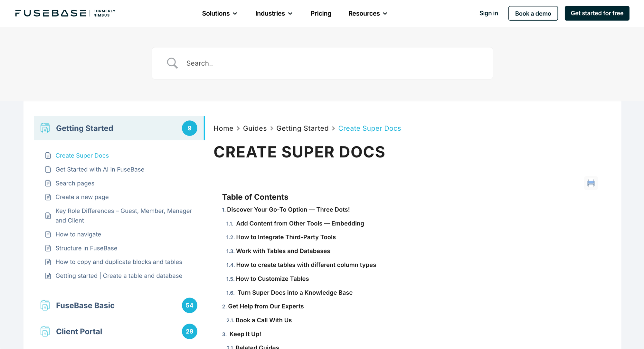Image resolution: width=644 pixels, height=349 pixels.
Task: Expand the Industries menu
Action: 273,13
